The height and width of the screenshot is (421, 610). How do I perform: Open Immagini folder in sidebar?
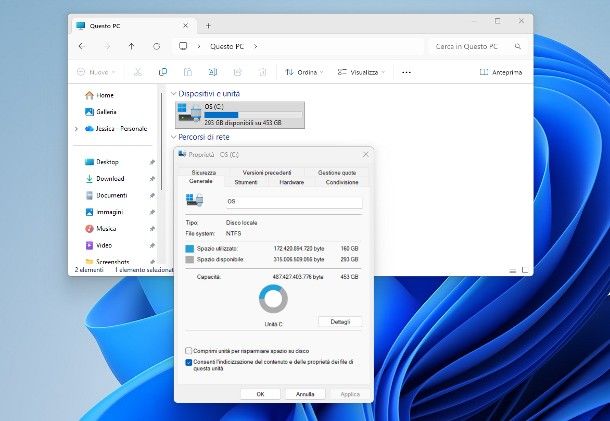(104, 212)
